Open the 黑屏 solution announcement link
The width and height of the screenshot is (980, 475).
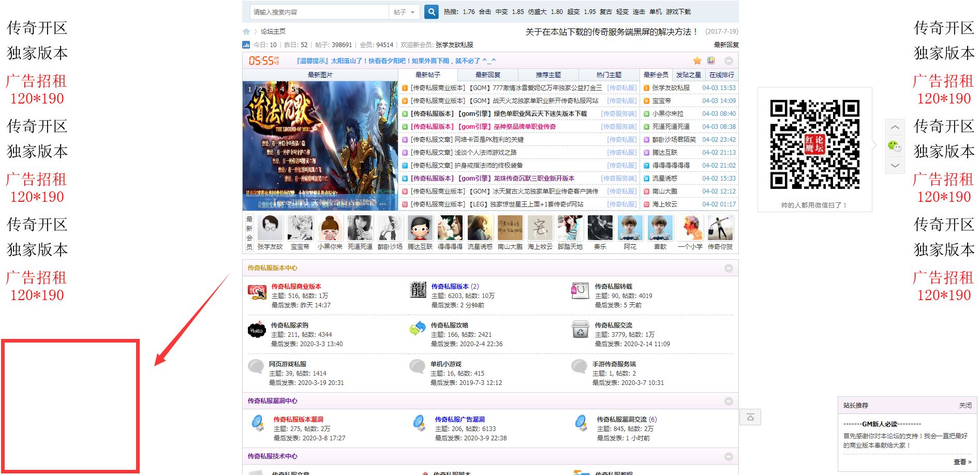point(612,32)
